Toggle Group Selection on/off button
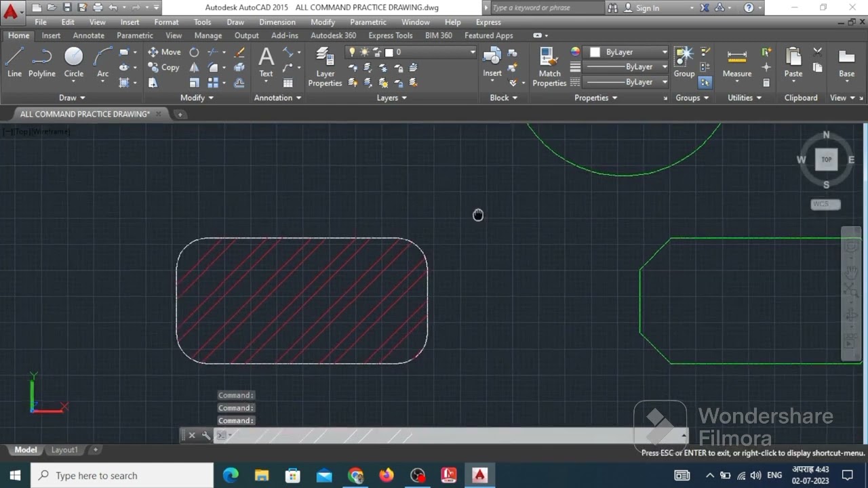This screenshot has height=488, width=868. click(x=705, y=83)
